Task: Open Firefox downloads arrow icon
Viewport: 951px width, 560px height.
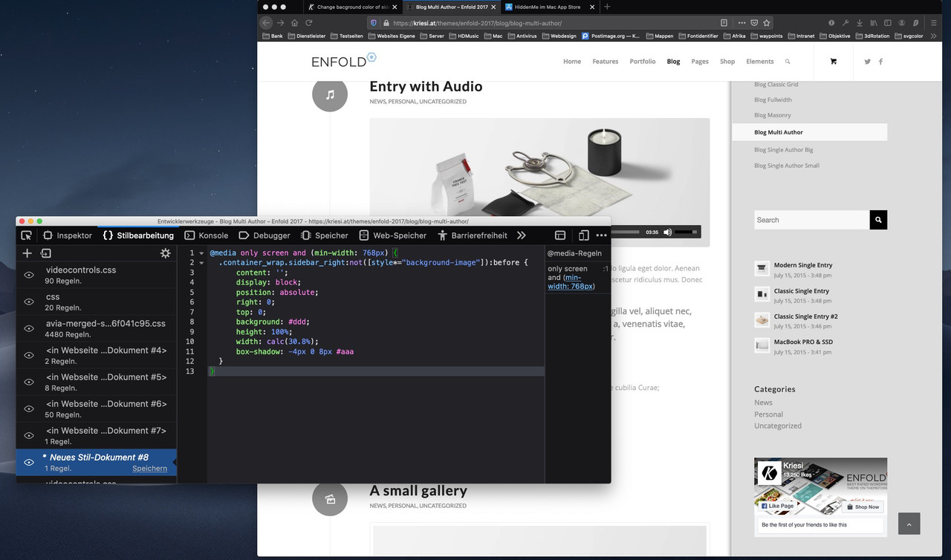Action: point(859,22)
